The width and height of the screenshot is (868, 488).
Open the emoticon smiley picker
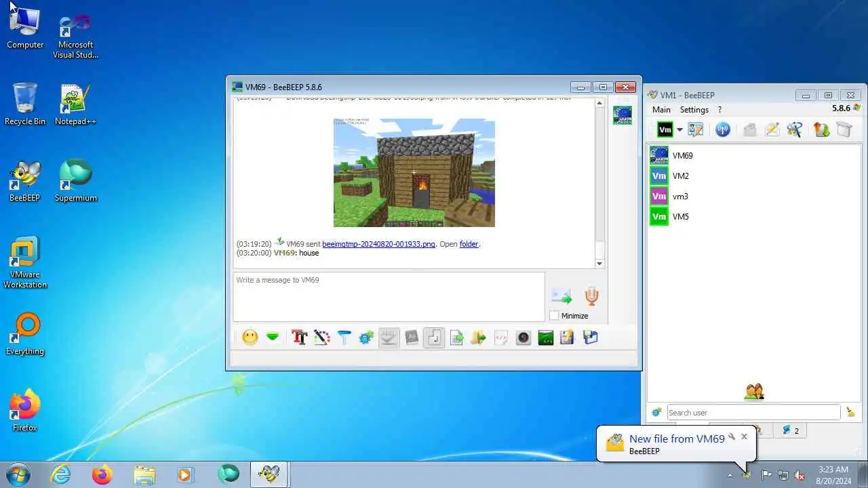(250, 338)
